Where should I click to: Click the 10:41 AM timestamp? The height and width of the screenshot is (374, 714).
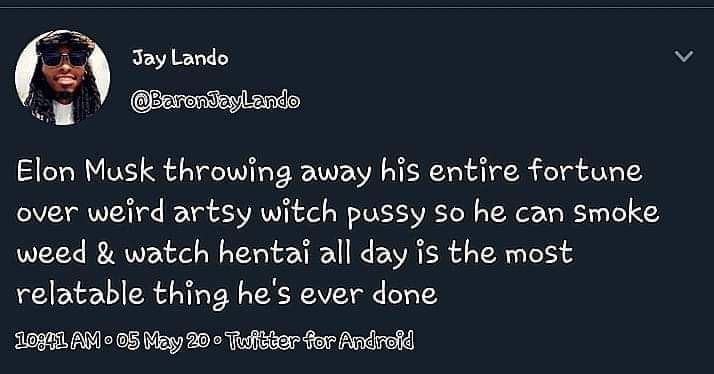58,340
